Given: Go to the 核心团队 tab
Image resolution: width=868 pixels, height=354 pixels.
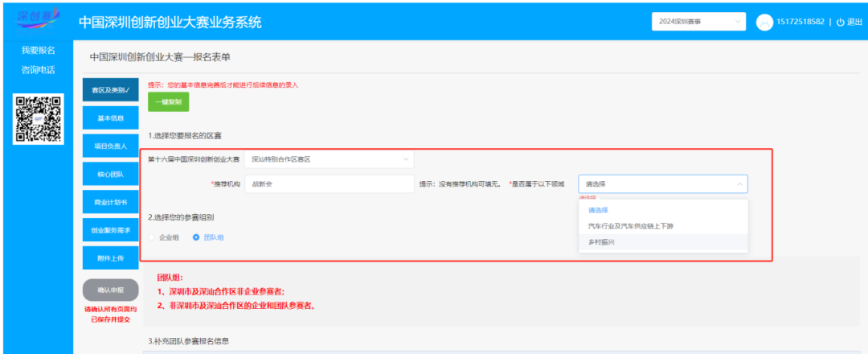Looking at the screenshot, I should pyautogui.click(x=110, y=175).
